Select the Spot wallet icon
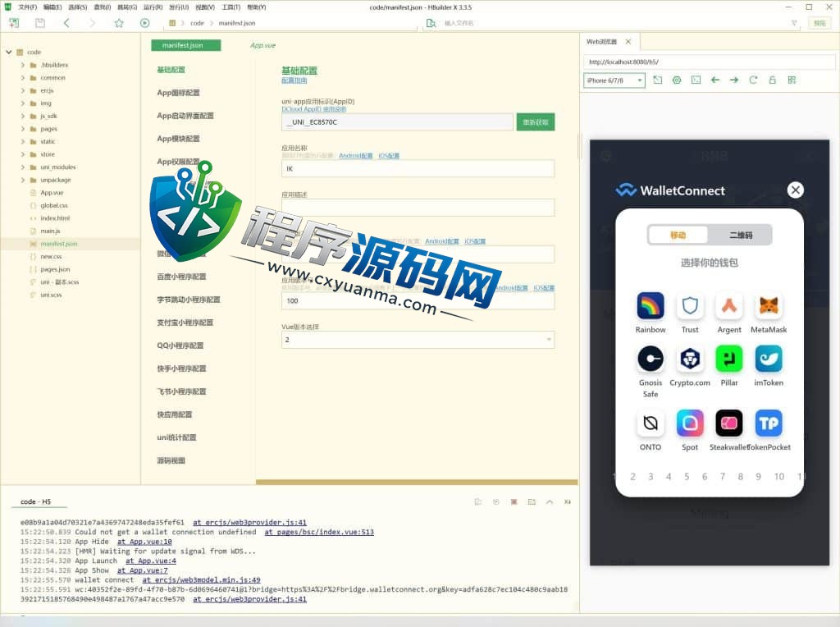 [690, 423]
